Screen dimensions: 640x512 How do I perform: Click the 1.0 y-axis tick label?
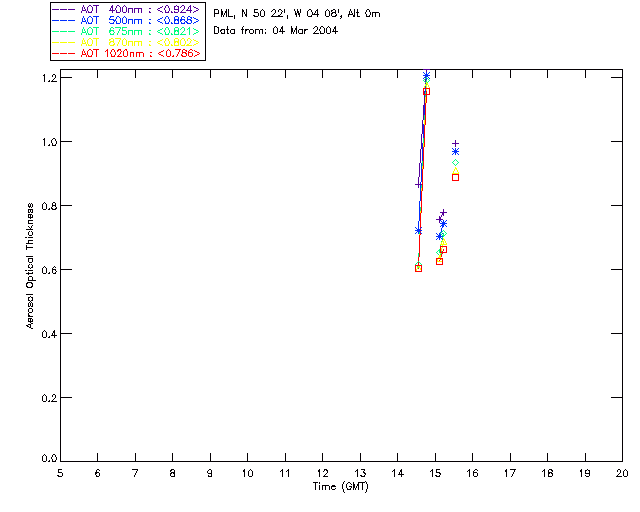49,142
